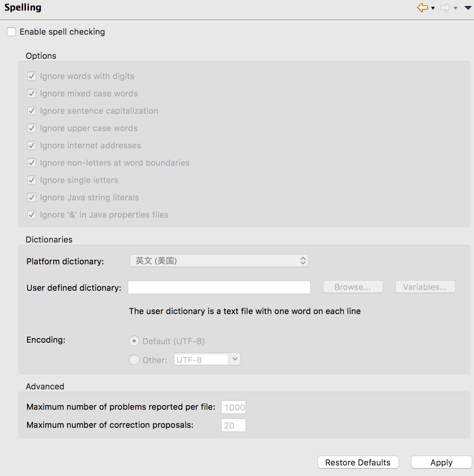Click the Apply button

441,462
